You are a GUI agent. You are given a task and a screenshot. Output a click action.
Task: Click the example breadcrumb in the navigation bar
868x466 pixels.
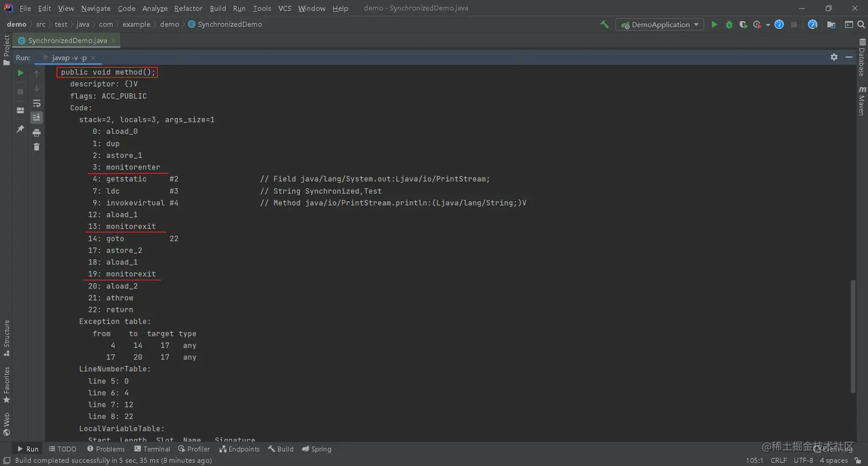136,25
